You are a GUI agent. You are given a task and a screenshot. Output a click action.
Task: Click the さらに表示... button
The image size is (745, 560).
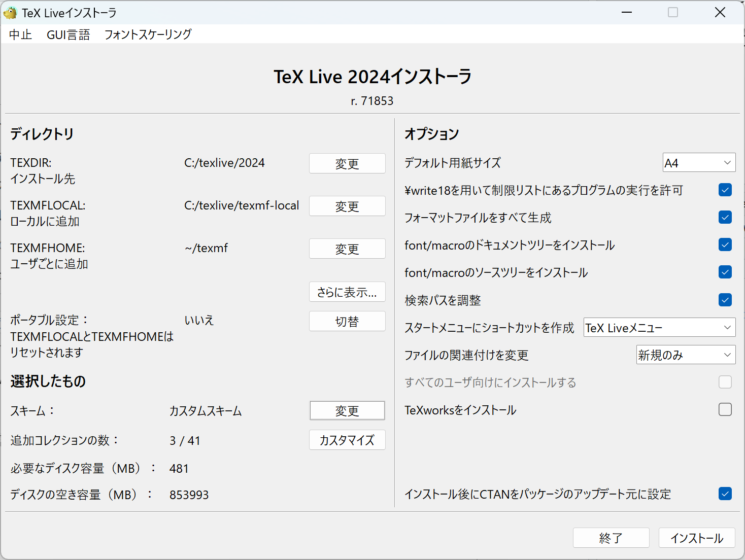[347, 292]
